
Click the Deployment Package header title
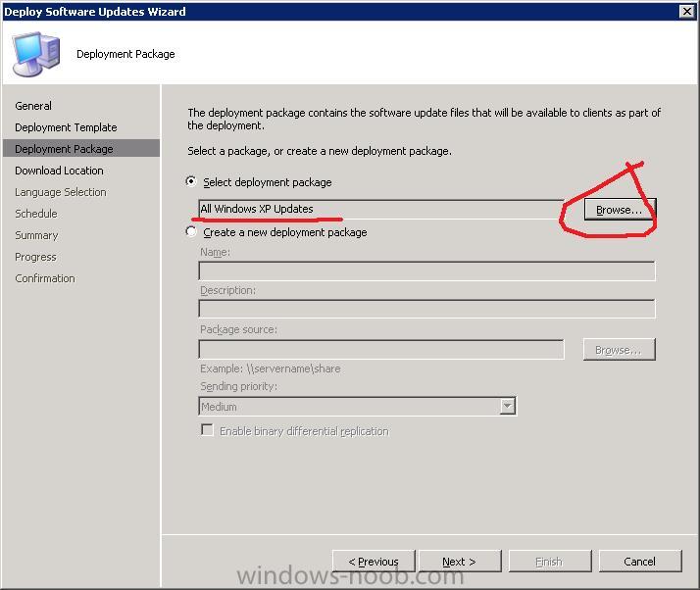click(x=125, y=54)
